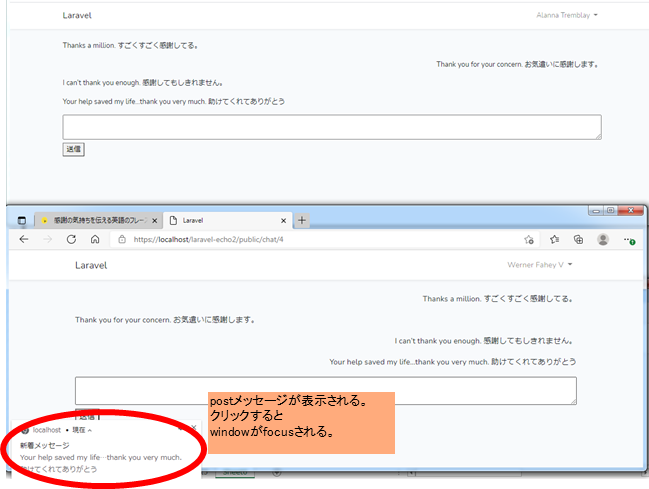
Task: Click the Laravel brand link in back window
Action: [x=77, y=15]
